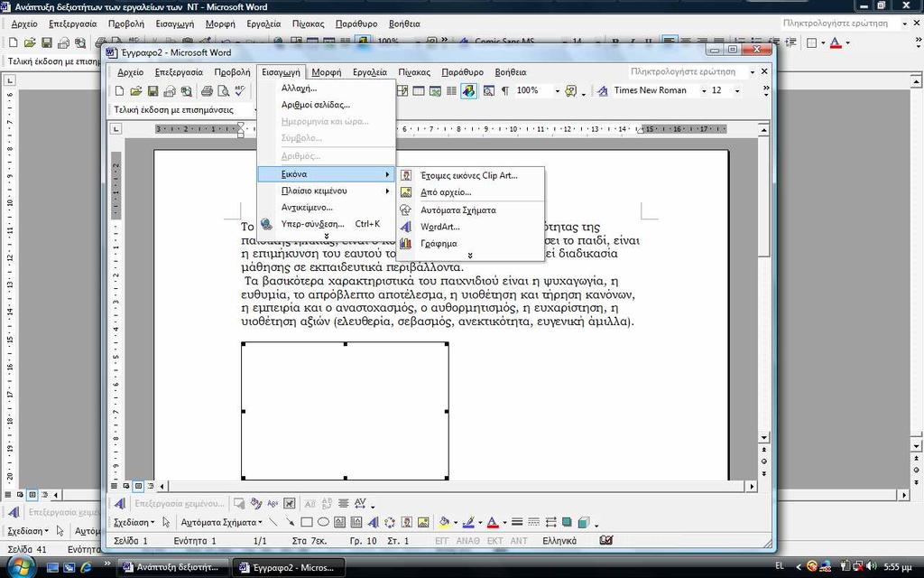The height and width of the screenshot is (578, 924).
Task: Select the Arrow tool on the Drawing toolbar
Action: tap(290, 522)
